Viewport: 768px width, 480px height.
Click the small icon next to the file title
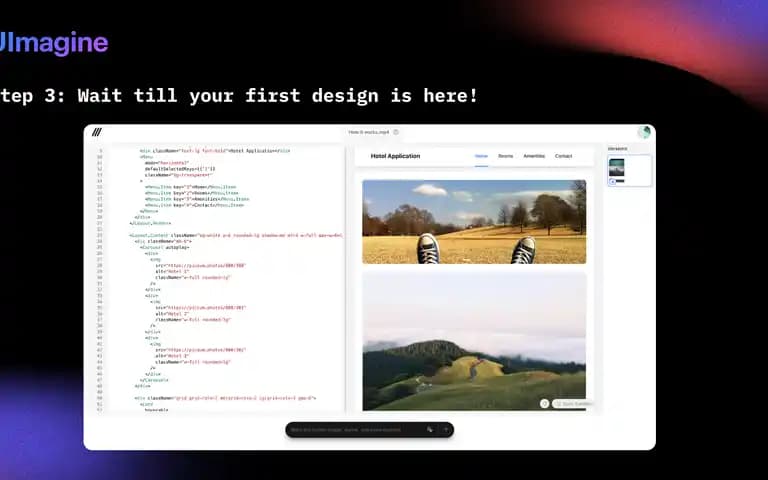396,132
